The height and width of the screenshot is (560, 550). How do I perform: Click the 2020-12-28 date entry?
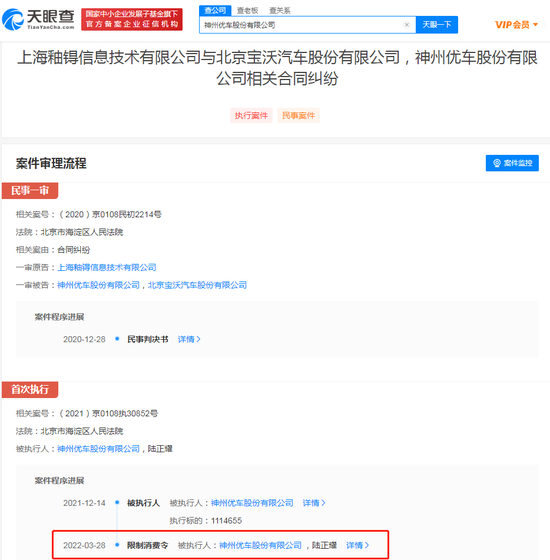pyautogui.click(x=84, y=339)
